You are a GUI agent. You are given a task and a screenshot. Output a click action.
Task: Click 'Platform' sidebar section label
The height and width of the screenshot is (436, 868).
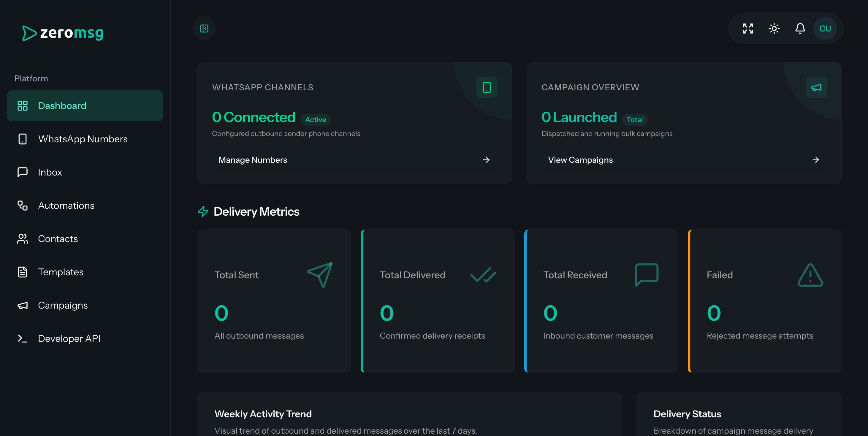[31, 79]
